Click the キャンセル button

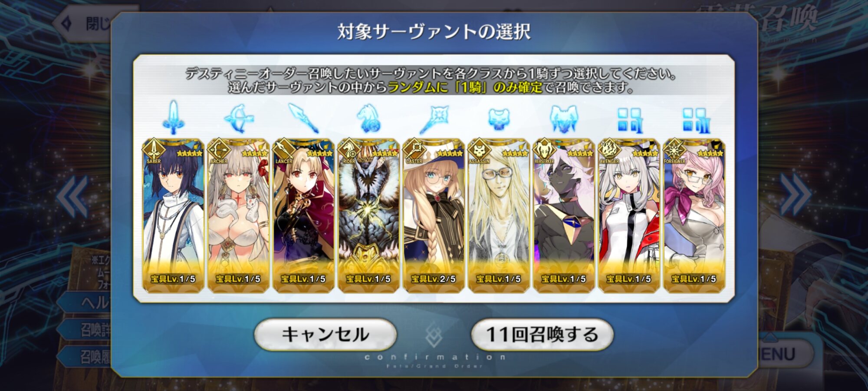[325, 335]
